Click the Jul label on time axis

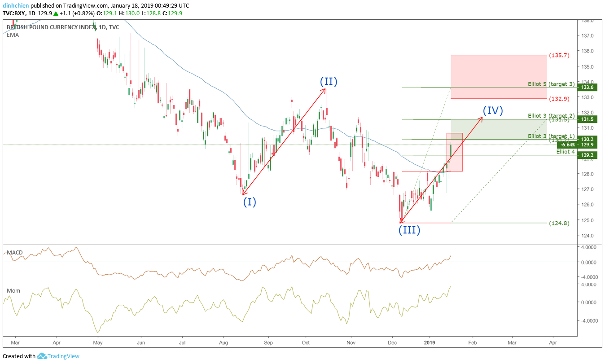tap(182, 342)
